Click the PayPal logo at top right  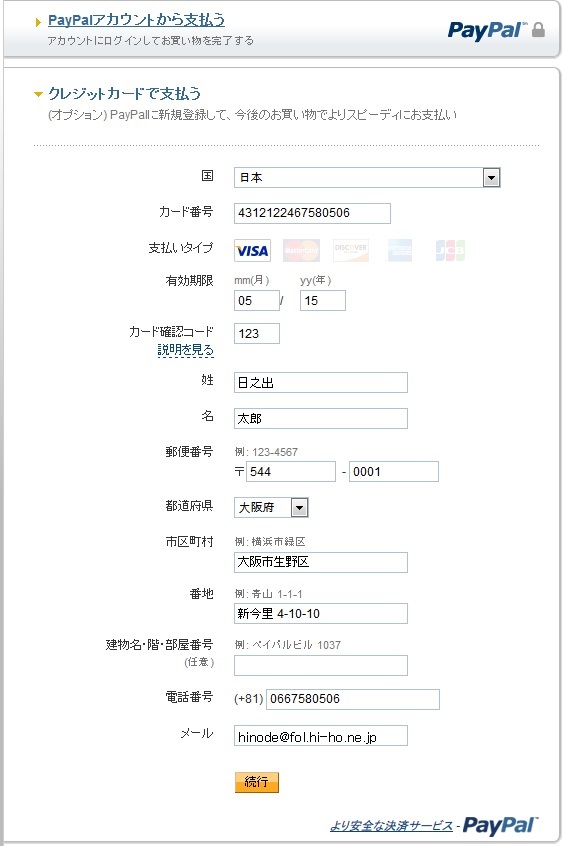point(487,30)
